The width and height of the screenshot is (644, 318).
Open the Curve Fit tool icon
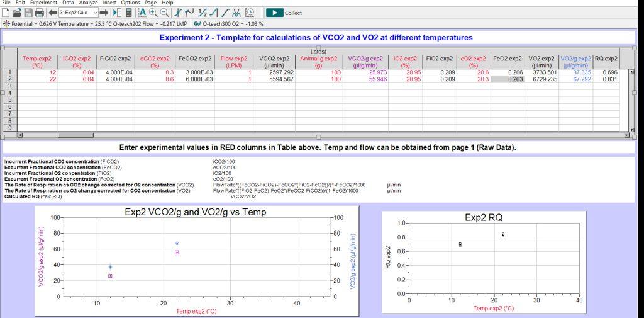pos(236,13)
